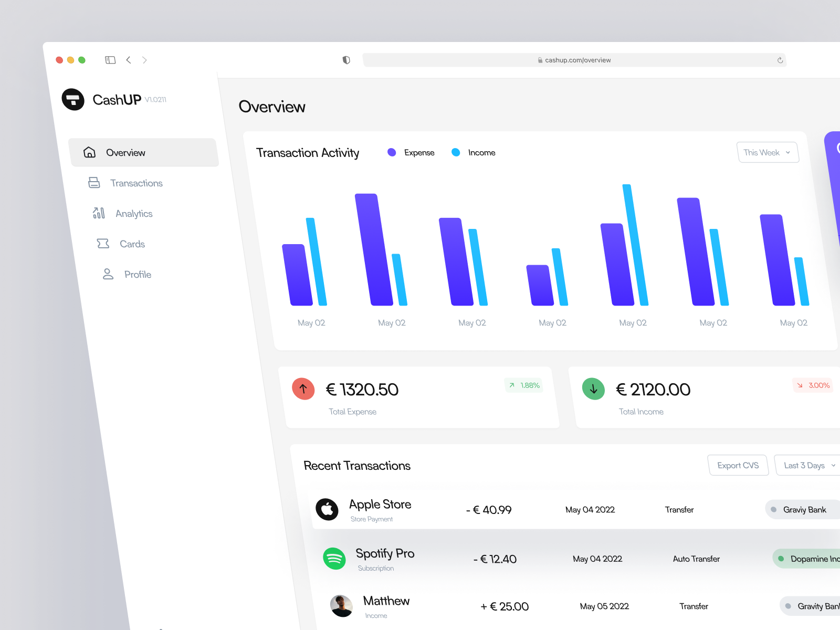Click the browser back chevron
The height and width of the screenshot is (630, 840).
pyautogui.click(x=129, y=60)
